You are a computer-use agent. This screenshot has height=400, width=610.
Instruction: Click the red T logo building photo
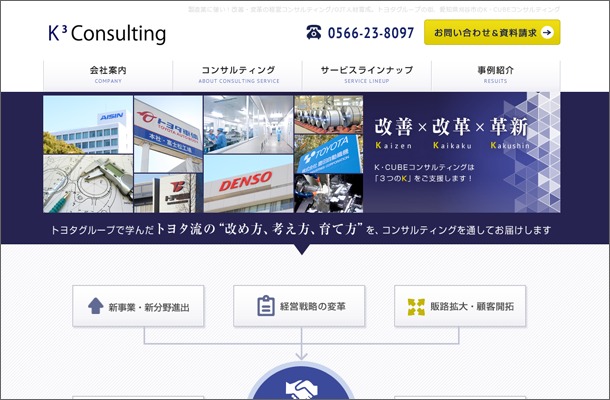pos(168,193)
